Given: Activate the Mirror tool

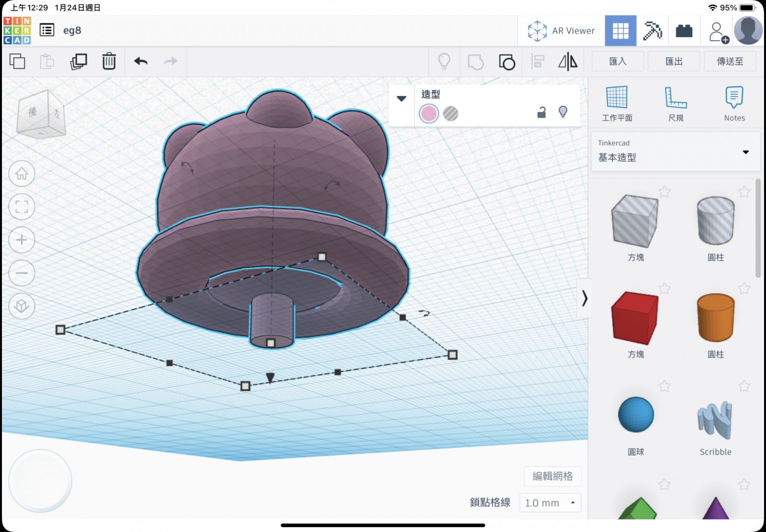Looking at the screenshot, I should click(568, 61).
